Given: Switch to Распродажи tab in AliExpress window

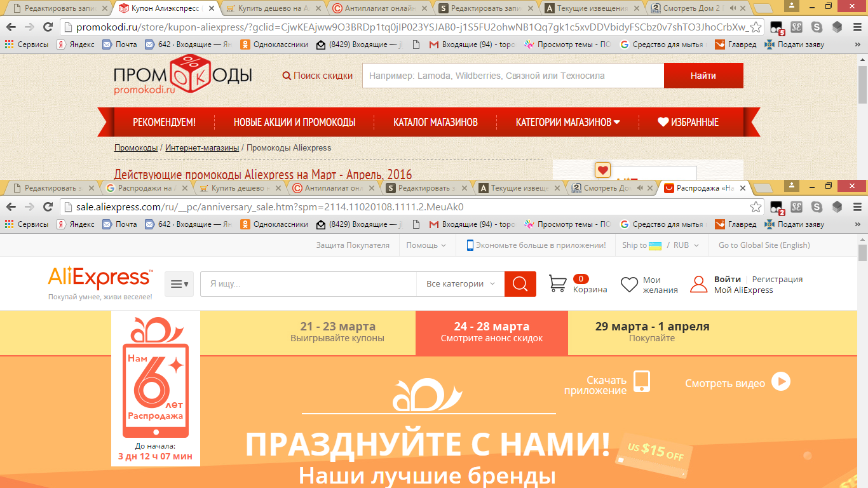Looking at the screenshot, I should 146,188.
